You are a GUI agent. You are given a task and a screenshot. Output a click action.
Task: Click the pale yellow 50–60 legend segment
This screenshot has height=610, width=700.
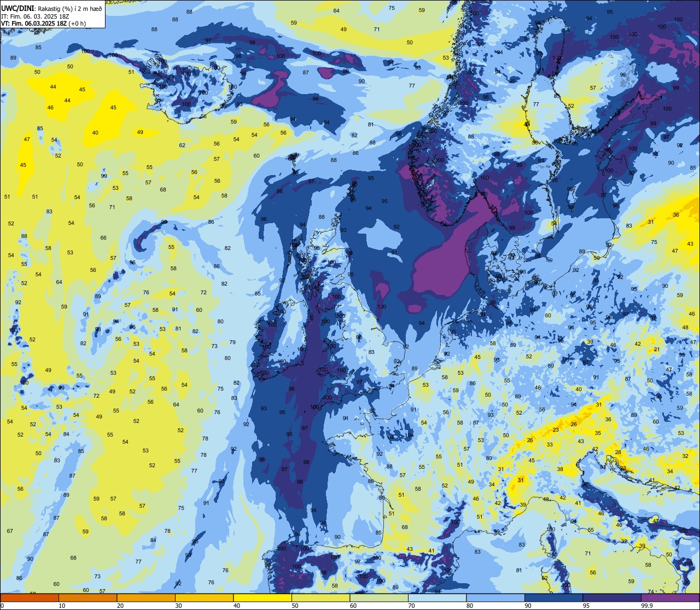[x=320, y=597]
